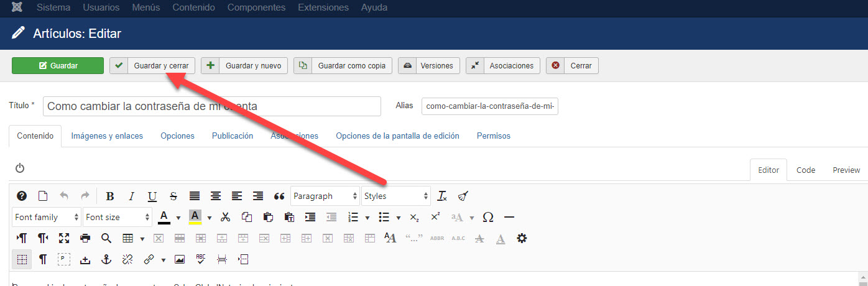Click the unlink icon

click(x=127, y=259)
